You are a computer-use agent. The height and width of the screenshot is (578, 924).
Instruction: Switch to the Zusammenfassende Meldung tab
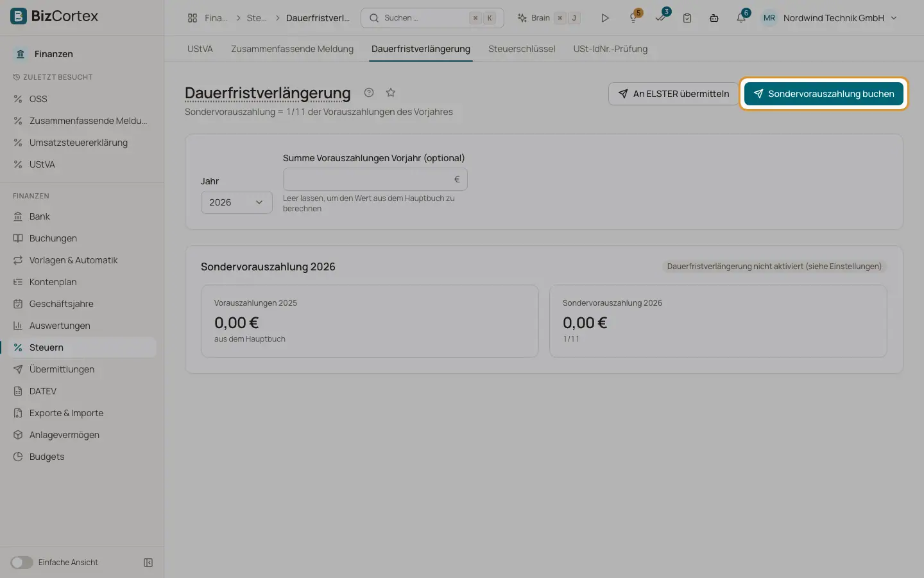point(293,49)
